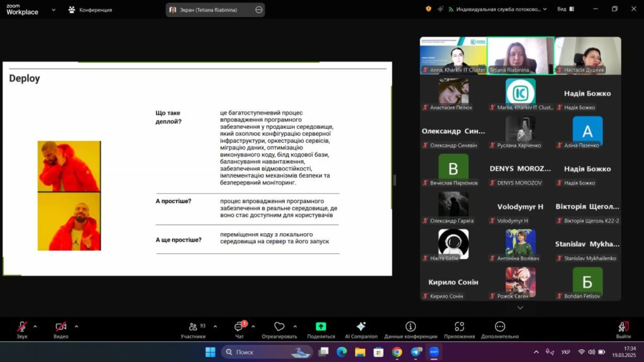Open the Wi-Fi network tray icon
Viewport: 644px width, 362px height.
pos(581,352)
